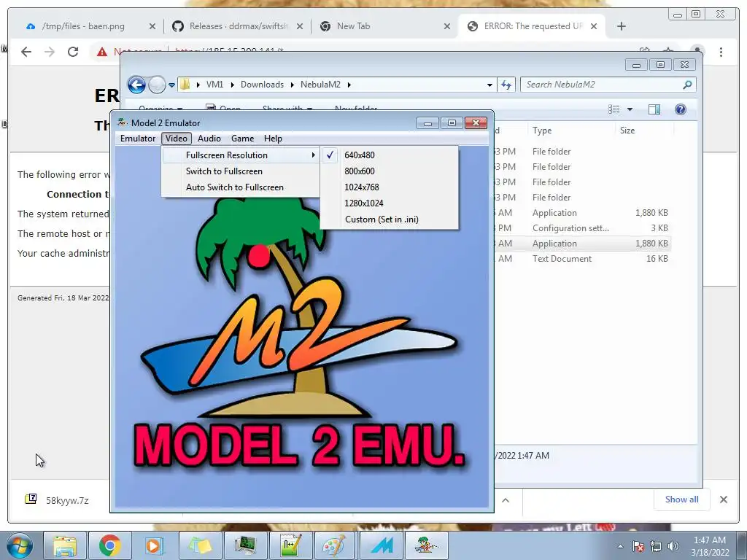Screen dimensions: 747x560
Task: Go back in Chrome
Action: [x=26, y=52]
